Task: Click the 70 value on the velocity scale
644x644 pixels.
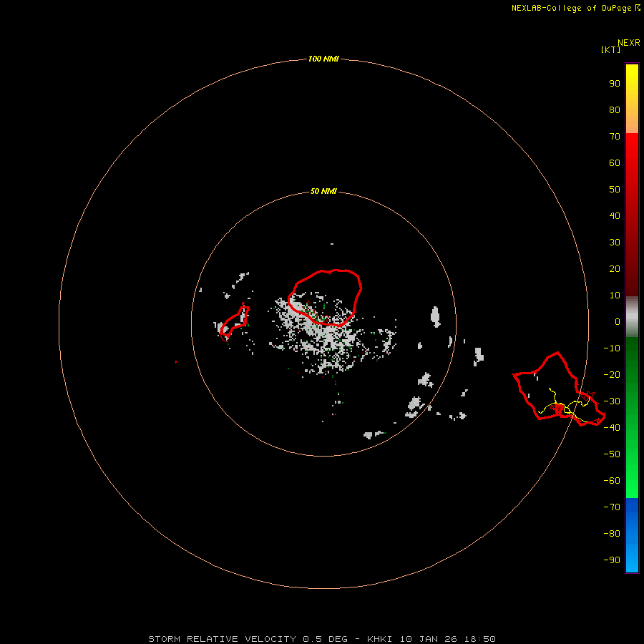Action: tap(615, 137)
